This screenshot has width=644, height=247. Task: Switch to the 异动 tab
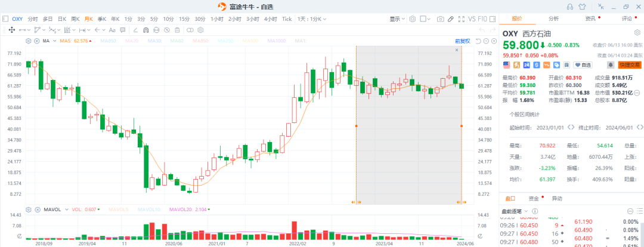point(557,199)
